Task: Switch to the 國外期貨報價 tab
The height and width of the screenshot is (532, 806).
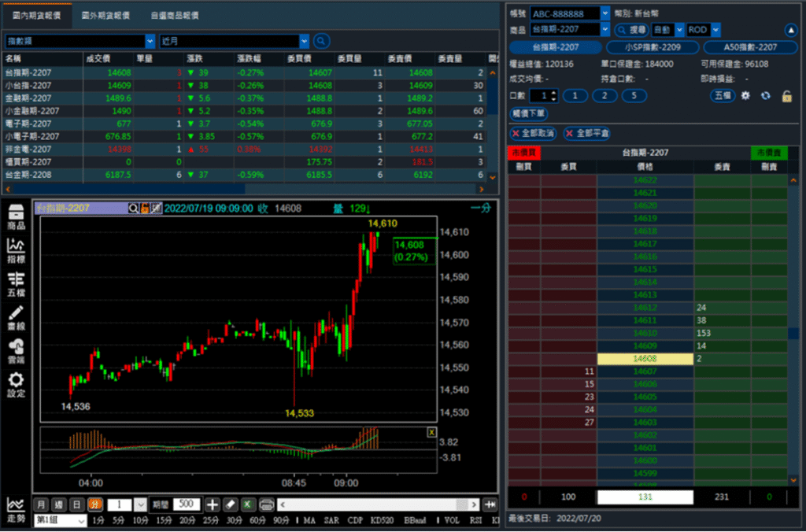Action: [x=105, y=15]
